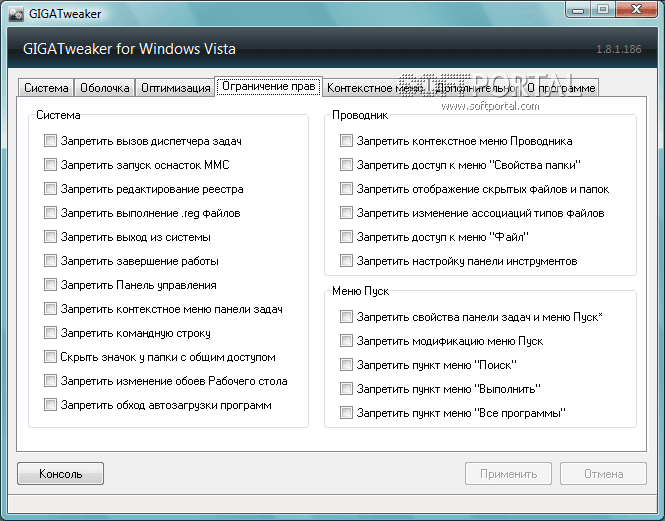Open the Система tab
This screenshot has height=521, width=665.
tap(46, 88)
